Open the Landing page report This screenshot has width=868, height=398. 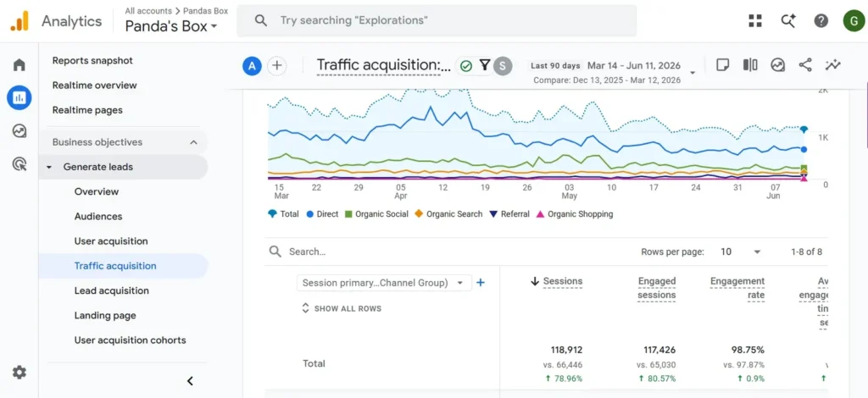[x=105, y=316]
